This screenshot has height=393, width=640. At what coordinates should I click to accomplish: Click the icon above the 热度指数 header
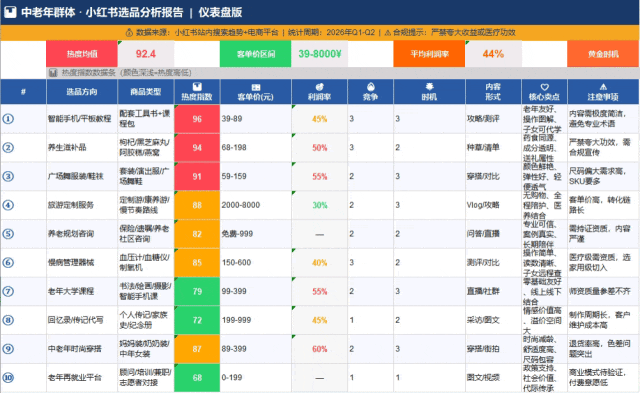(197, 87)
